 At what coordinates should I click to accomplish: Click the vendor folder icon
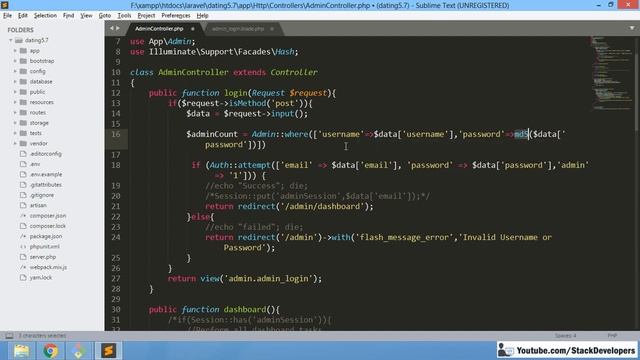[23, 143]
